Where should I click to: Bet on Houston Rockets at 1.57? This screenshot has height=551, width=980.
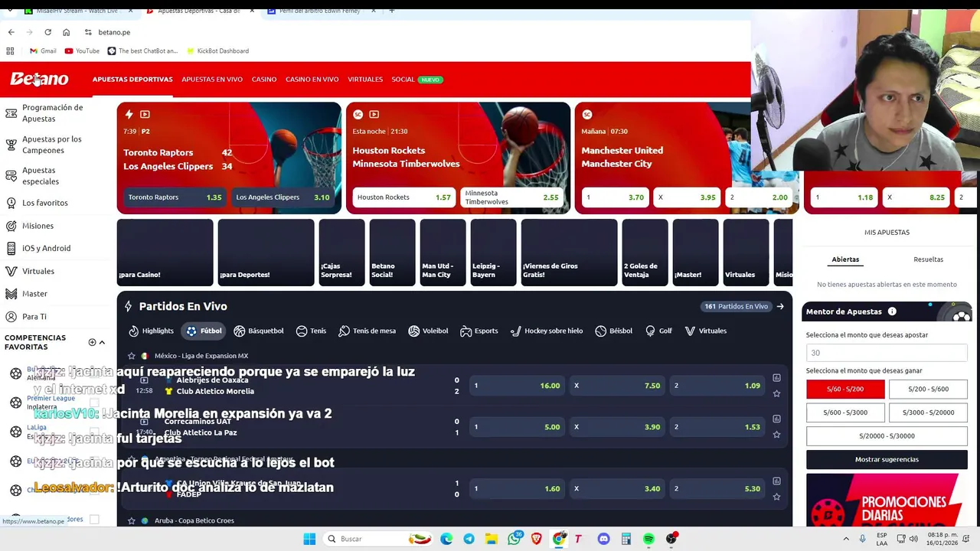coord(403,197)
